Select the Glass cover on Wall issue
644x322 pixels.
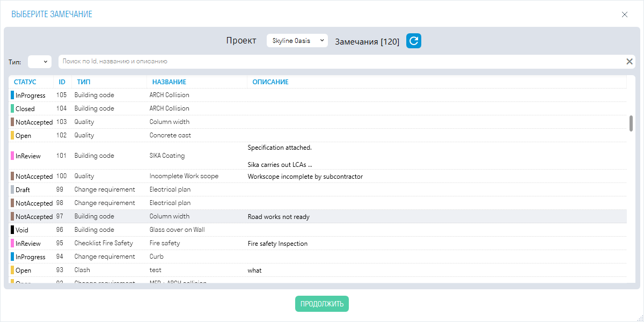[177, 230]
